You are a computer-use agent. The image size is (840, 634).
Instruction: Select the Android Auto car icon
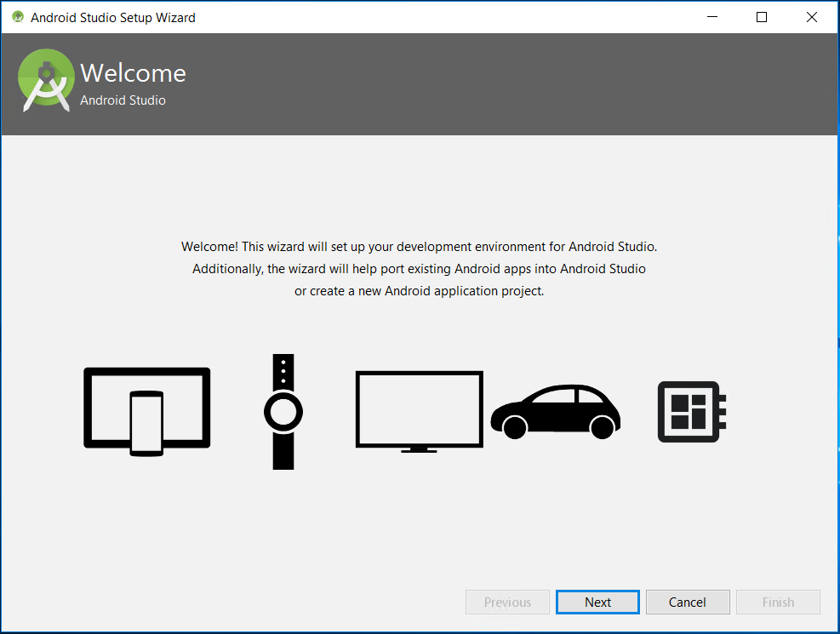[556, 411]
